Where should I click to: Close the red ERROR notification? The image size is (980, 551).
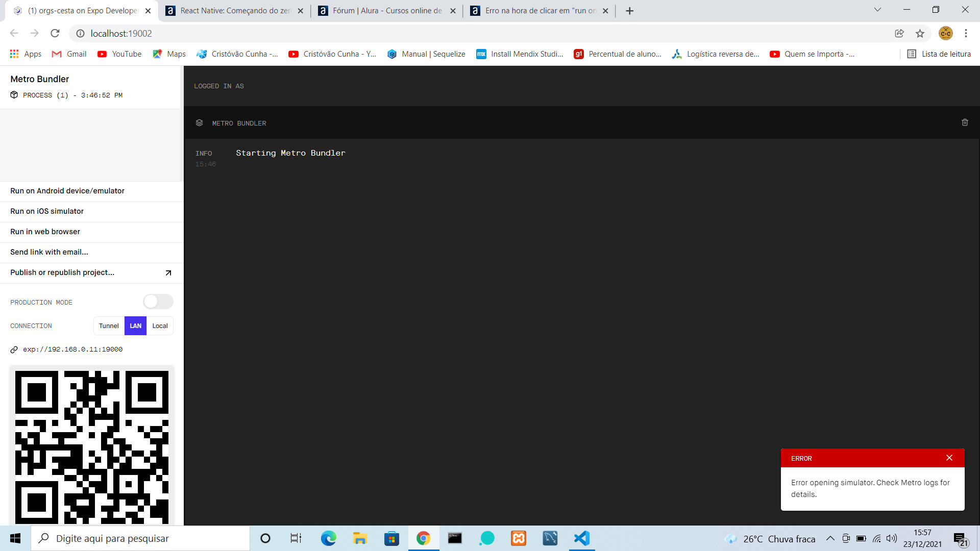[x=949, y=458]
